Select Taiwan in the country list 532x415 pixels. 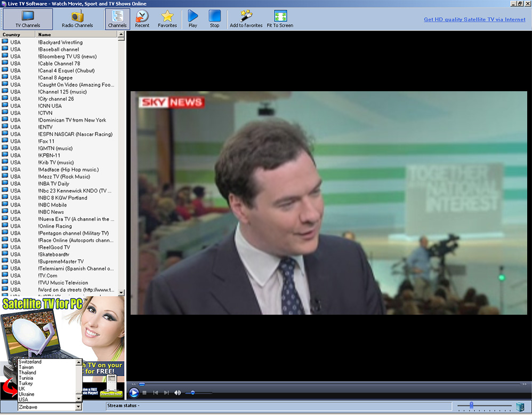tap(26, 367)
